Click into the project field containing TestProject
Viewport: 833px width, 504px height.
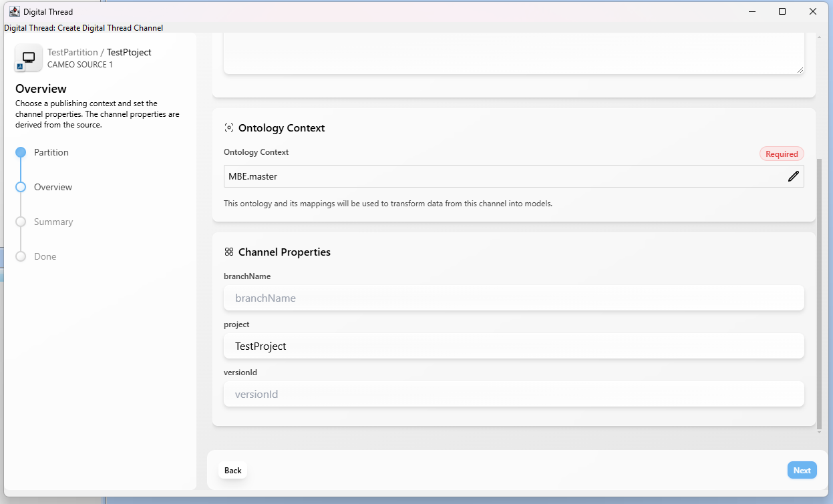(513, 346)
